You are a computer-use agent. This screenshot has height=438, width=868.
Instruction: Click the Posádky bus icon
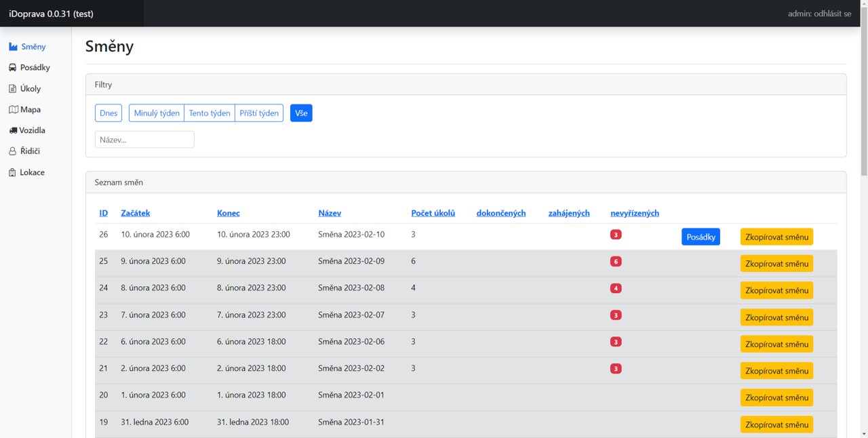click(13, 68)
